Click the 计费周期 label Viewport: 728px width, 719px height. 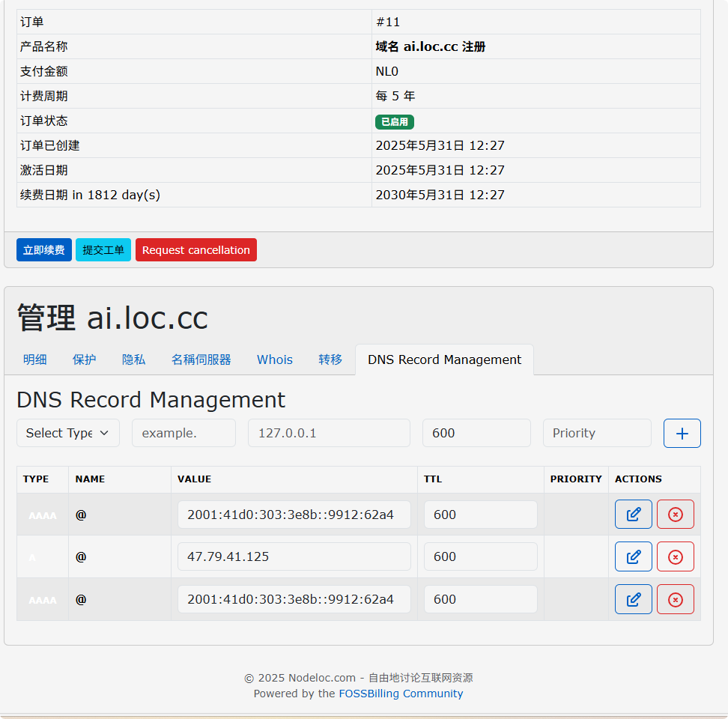[43, 96]
